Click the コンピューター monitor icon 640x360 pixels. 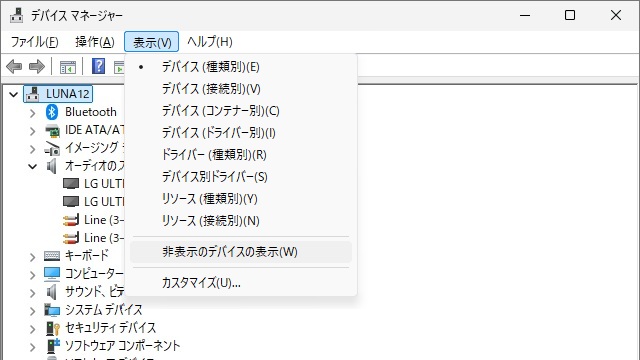(x=52, y=274)
